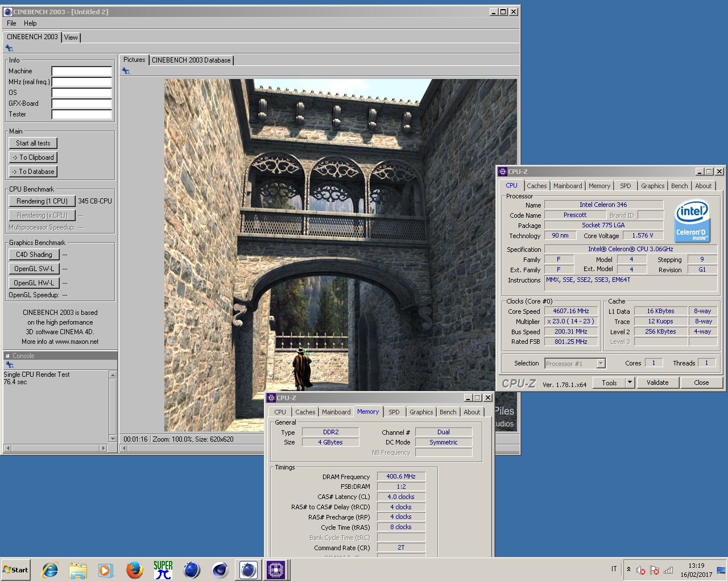Click the Start button

(x=16, y=570)
